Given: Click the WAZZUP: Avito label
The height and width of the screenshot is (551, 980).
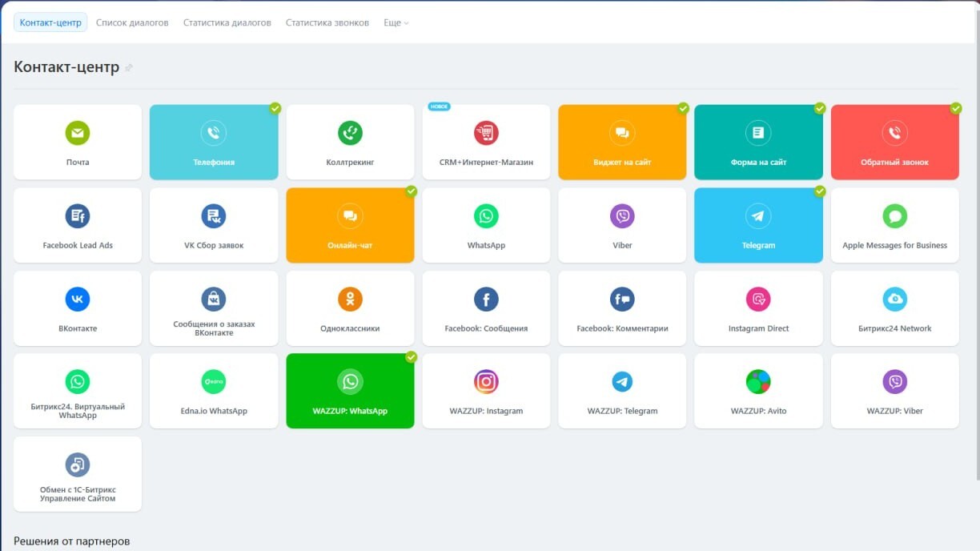Looking at the screenshot, I should [x=758, y=411].
